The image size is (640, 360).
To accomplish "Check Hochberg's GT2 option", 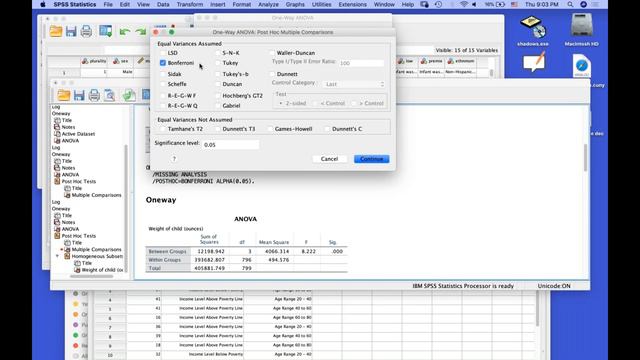I will pos(218,96).
